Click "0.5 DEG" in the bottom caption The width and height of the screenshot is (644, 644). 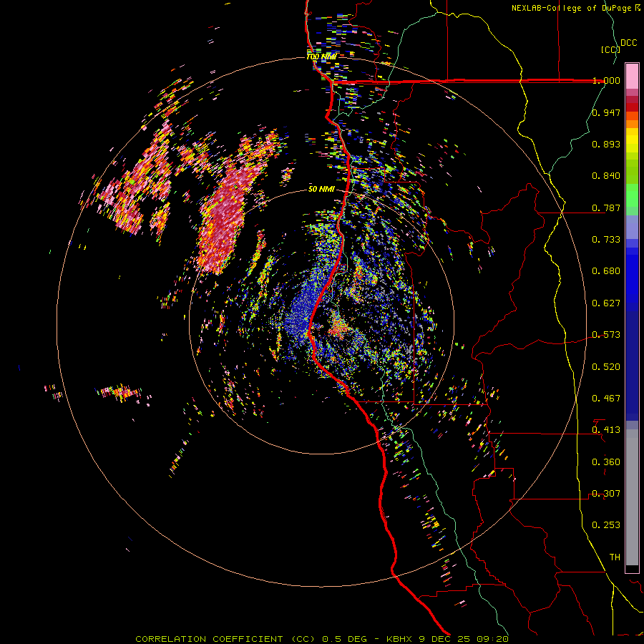pyautogui.click(x=344, y=639)
